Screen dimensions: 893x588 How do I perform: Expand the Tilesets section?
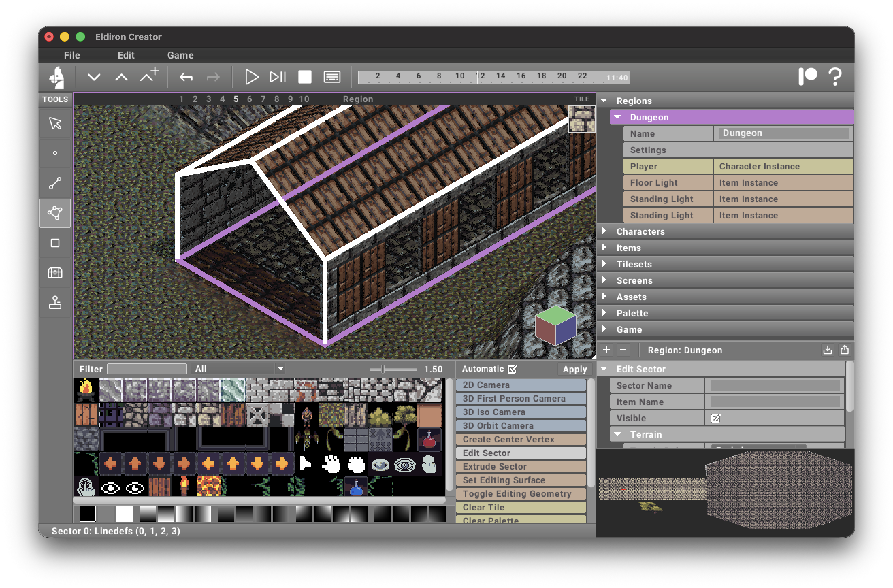604,264
